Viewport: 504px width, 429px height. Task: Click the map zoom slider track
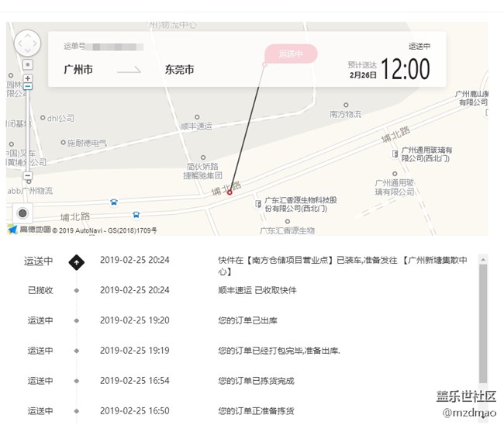point(28,130)
